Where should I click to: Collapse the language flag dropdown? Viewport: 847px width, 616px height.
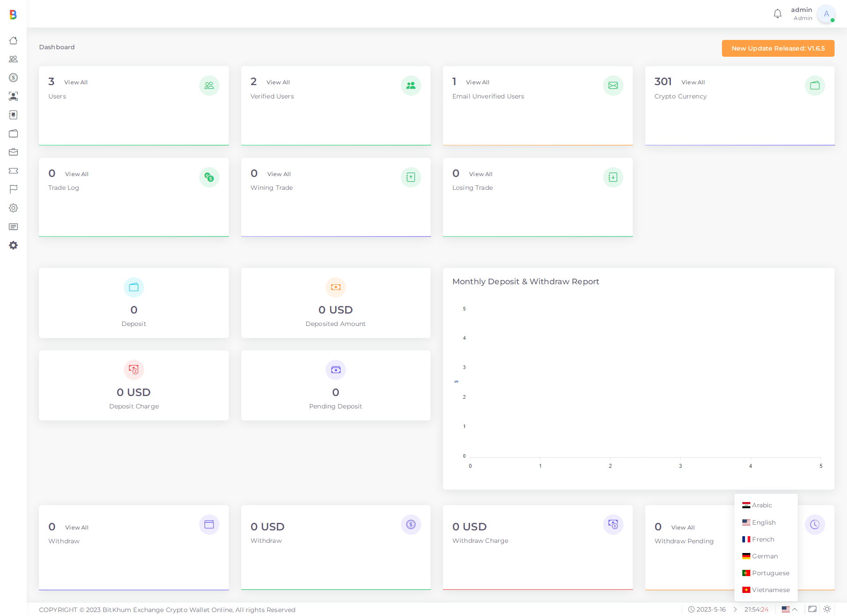click(x=789, y=609)
